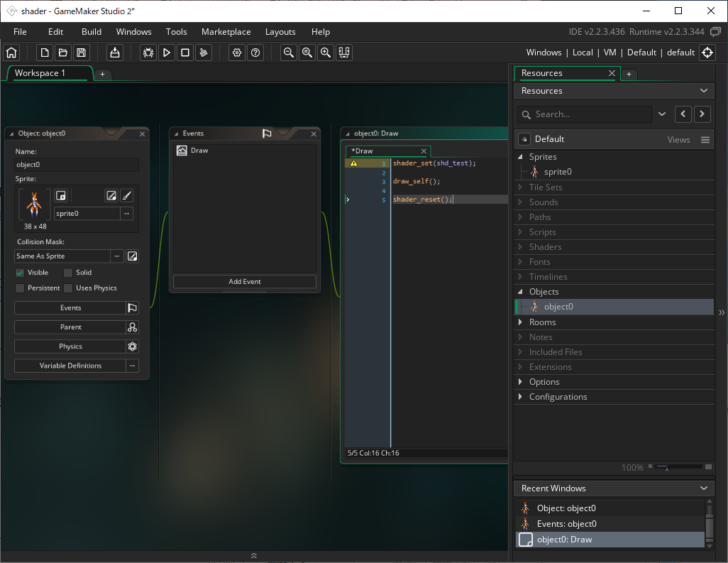
Task: Open Resources panel dropdown chevron
Action: pos(704,91)
